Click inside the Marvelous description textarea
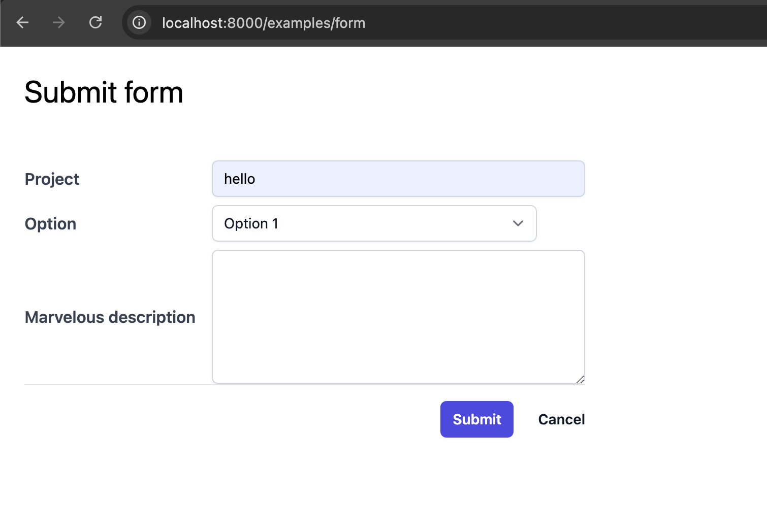Viewport: 767px width, 532px height. tap(398, 317)
